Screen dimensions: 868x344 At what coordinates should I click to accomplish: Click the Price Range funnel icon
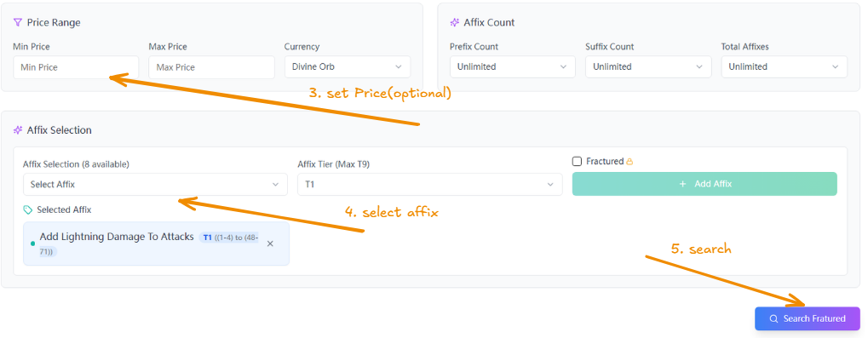(x=18, y=23)
